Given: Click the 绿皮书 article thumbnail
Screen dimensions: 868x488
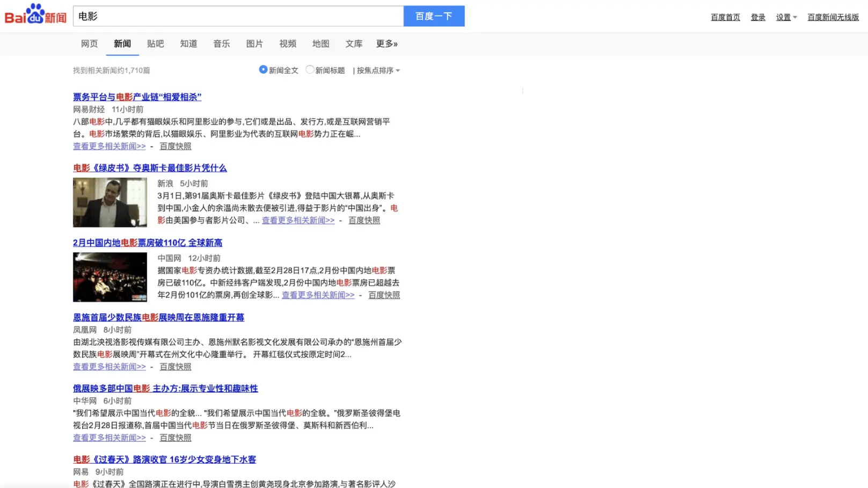Looking at the screenshot, I should (110, 202).
